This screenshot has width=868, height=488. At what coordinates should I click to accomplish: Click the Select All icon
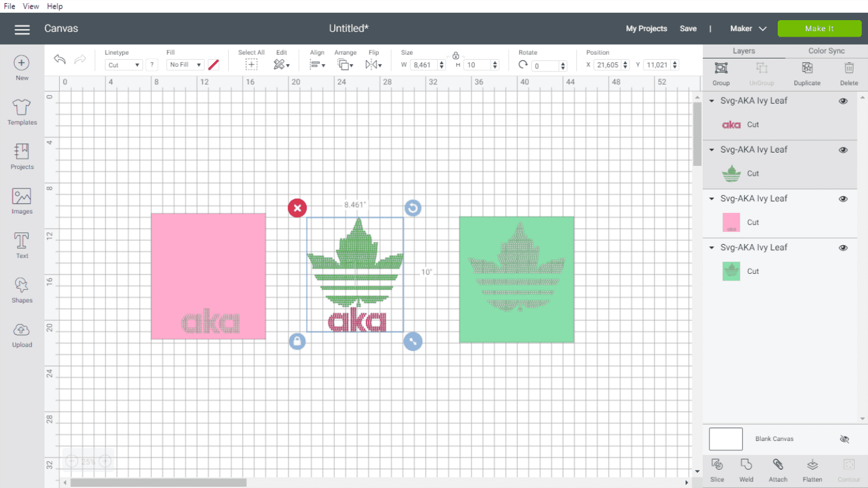[251, 64]
